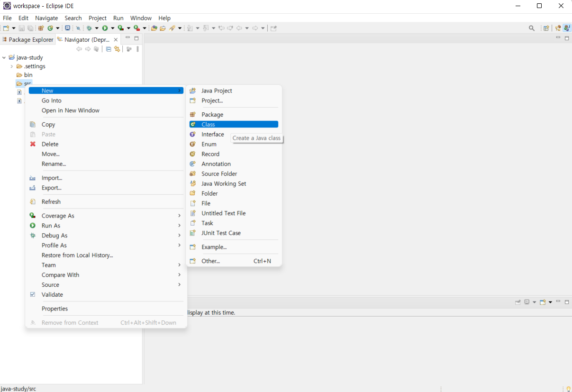
Task: Click the Navigator filter icon
Action: pyautogui.click(x=128, y=49)
